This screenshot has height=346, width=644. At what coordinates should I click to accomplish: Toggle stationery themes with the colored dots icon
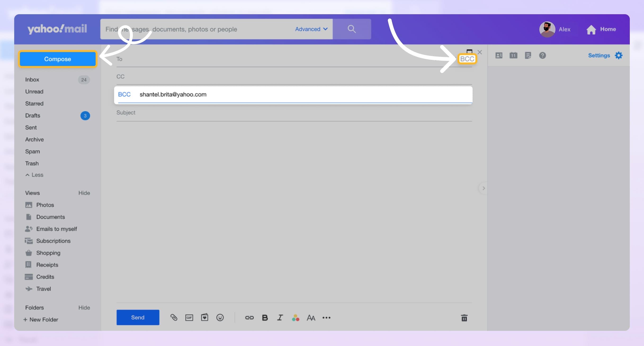295,318
